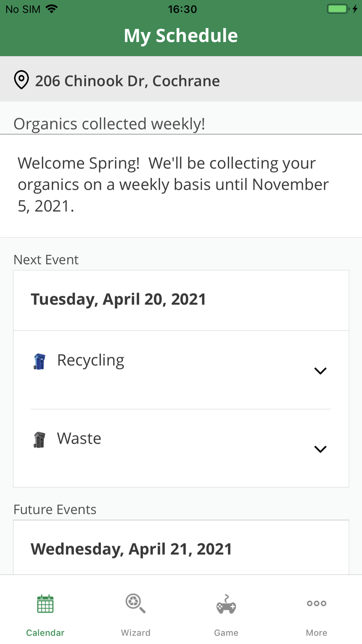This screenshot has width=362, height=644.
Task: Open the More tab label
Action: [x=316, y=632]
